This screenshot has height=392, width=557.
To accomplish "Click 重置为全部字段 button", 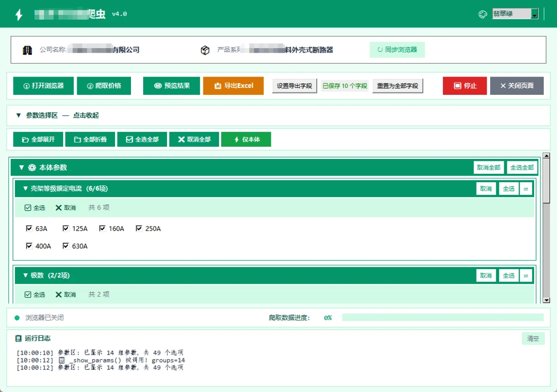I will [398, 86].
